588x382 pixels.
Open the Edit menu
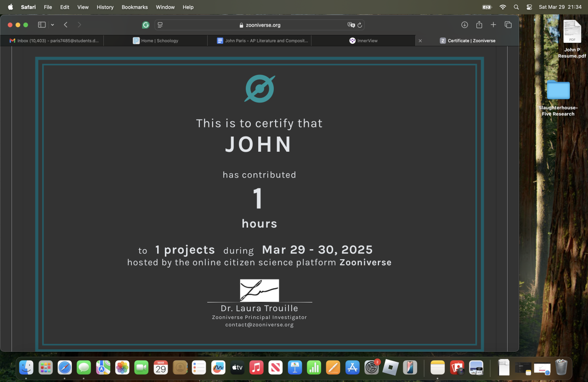pos(65,7)
